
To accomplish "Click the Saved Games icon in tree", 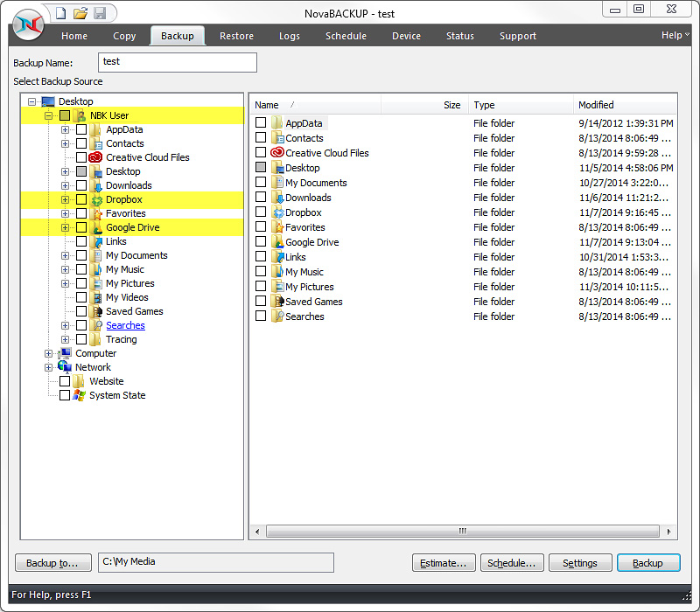I will pos(96,312).
